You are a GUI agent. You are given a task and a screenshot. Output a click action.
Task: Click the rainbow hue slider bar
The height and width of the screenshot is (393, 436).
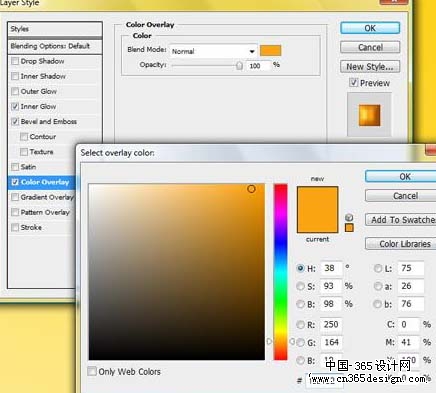280,272
